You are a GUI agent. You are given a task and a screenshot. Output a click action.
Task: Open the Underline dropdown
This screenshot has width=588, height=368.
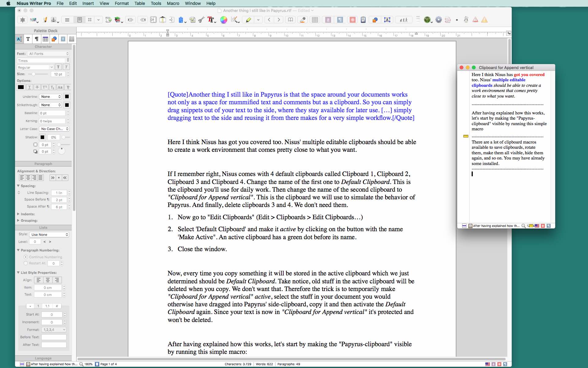tap(51, 97)
